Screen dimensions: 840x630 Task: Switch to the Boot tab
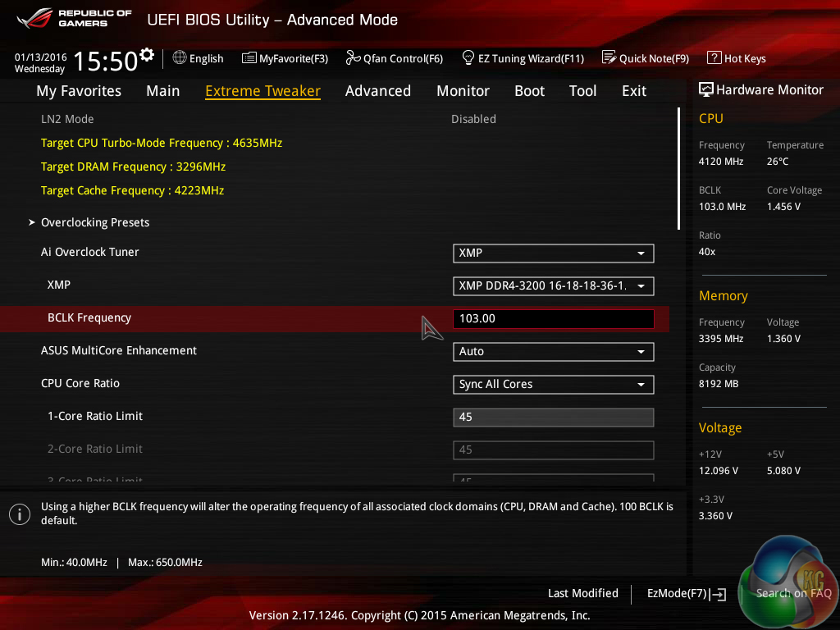(x=529, y=91)
